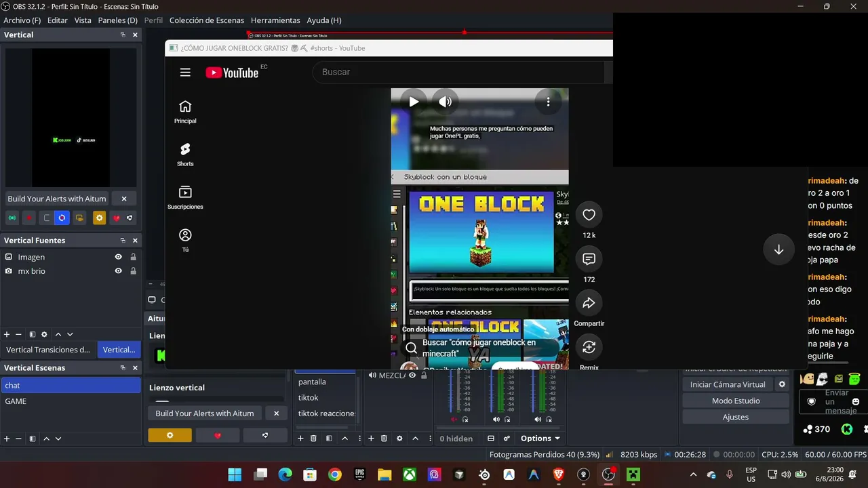The image size is (868, 488).
Task: Open the Vista menu
Action: 83,20
